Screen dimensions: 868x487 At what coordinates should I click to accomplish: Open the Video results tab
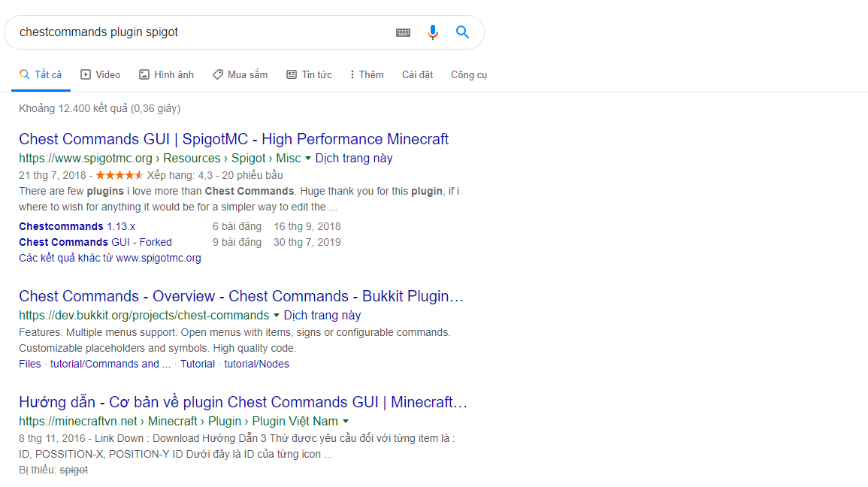tap(101, 74)
